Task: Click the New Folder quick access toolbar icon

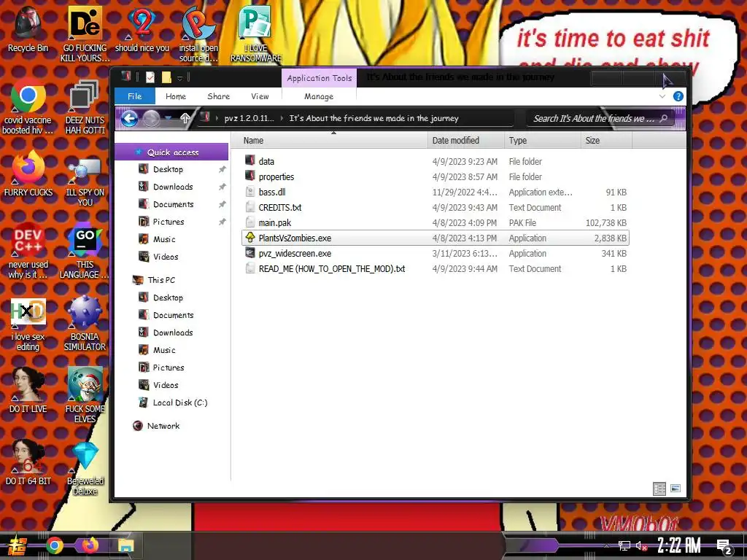Action: click(166, 77)
